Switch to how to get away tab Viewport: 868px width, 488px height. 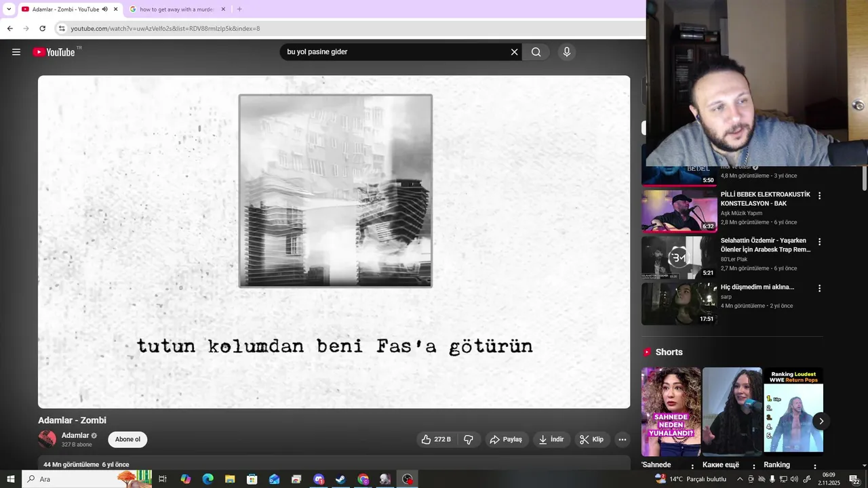[x=178, y=9]
